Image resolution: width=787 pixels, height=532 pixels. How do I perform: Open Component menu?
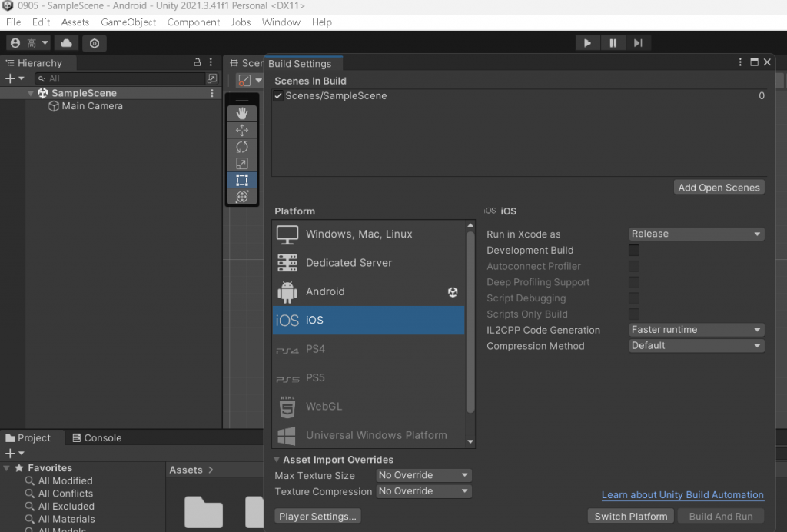coord(194,22)
